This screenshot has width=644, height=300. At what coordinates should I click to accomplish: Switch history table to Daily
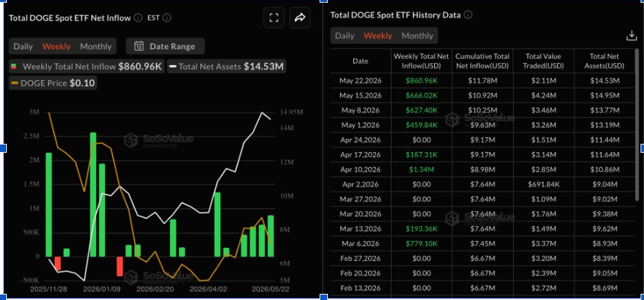point(344,36)
